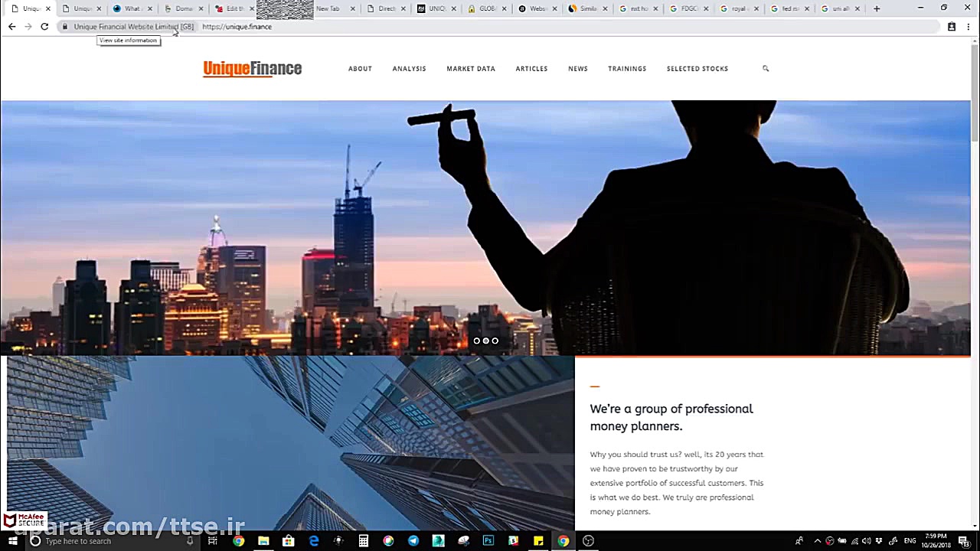Open the ABOUT menu item
The image size is (980, 551).
[x=360, y=69]
